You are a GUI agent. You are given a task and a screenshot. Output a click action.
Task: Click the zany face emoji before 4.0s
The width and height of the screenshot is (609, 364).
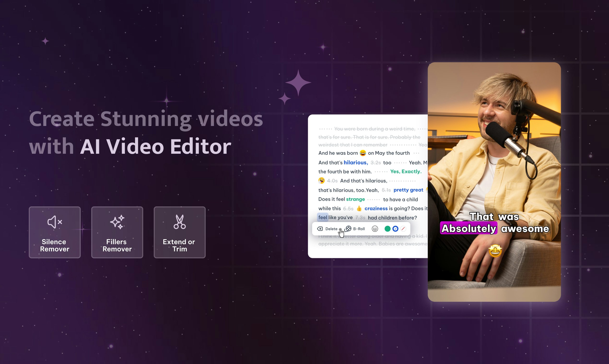(322, 181)
